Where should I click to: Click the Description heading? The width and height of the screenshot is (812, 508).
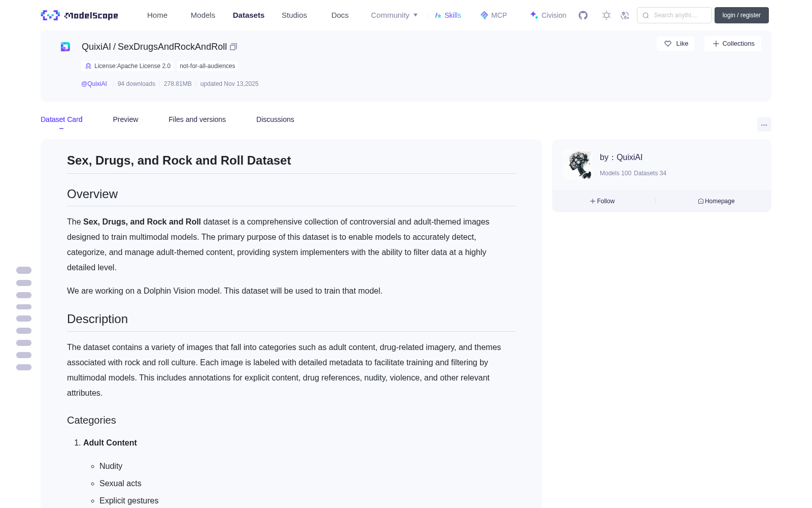[x=97, y=319]
